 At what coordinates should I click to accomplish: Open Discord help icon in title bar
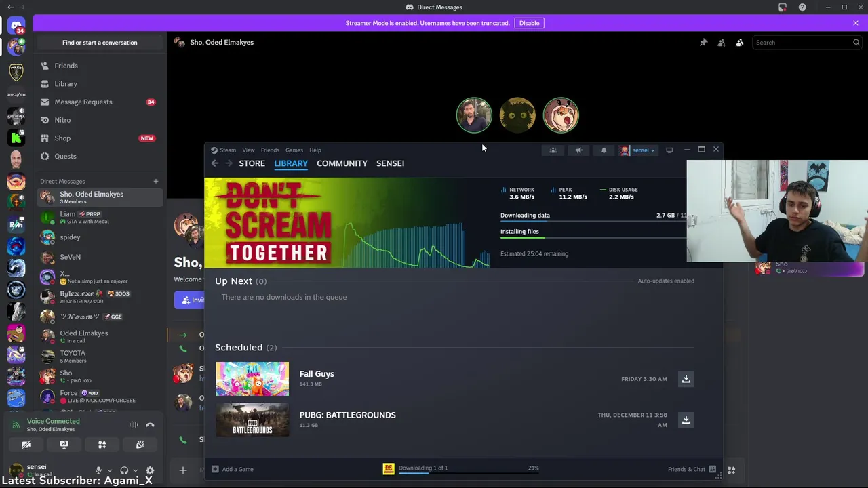point(803,7)
